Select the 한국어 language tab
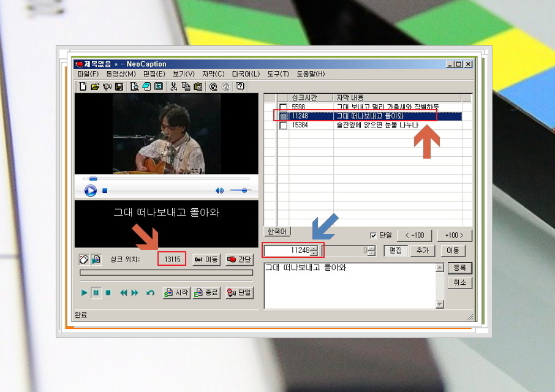Viewport: 555px width, 392px height. (277, 232)
